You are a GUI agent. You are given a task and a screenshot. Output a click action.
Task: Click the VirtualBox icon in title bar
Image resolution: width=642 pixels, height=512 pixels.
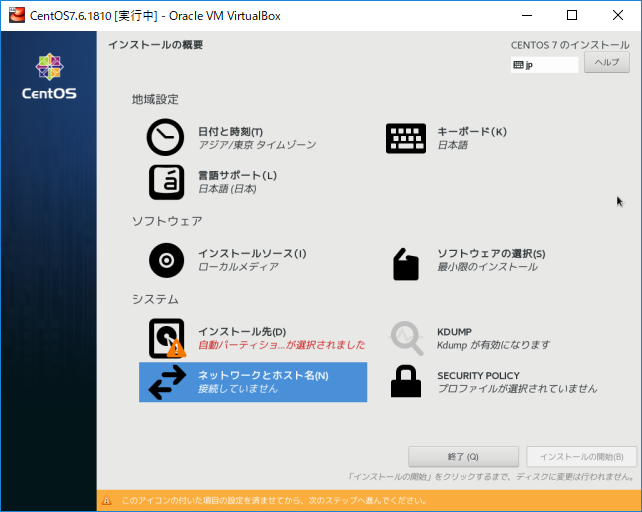click(x=17, y=16)
